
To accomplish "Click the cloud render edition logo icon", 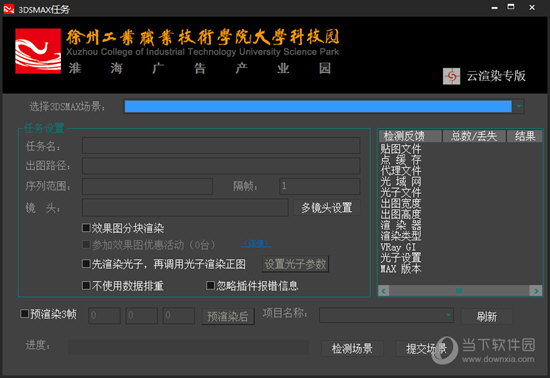I will [451, 76].
